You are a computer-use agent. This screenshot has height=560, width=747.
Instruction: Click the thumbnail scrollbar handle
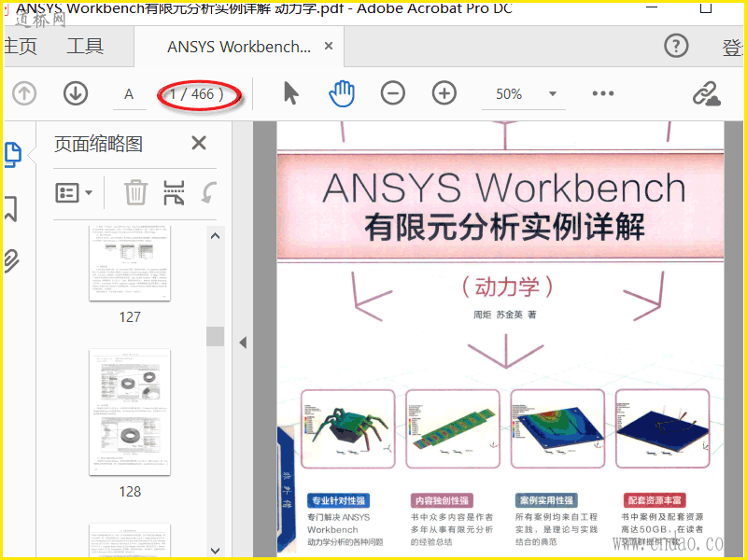click(216, 337)
